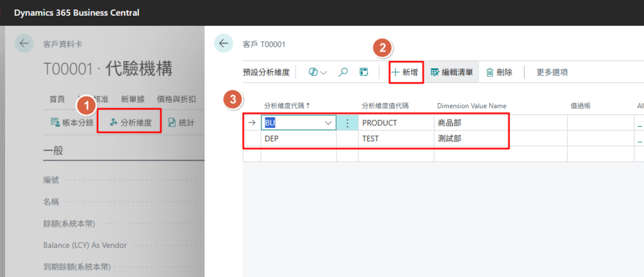Screen dimensions: 644x277
Task: Expand the BU dimension code dropdown
Action: pos(328,123)
